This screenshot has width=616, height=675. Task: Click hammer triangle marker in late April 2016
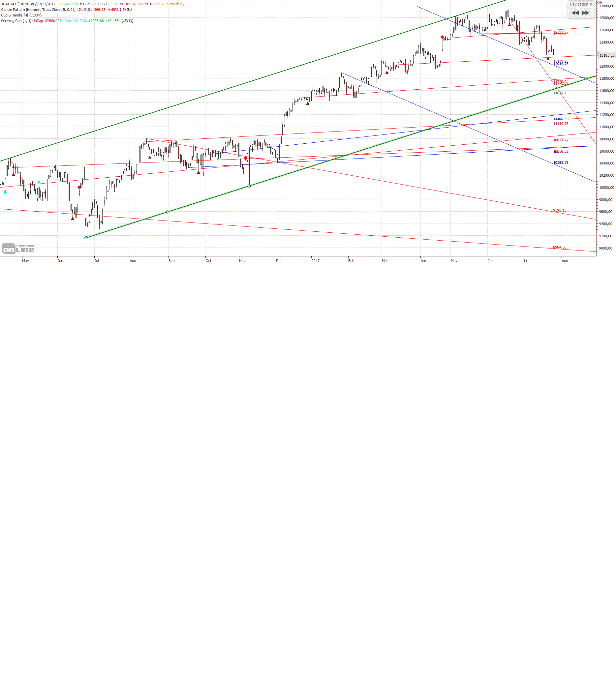tap(14, 174)
